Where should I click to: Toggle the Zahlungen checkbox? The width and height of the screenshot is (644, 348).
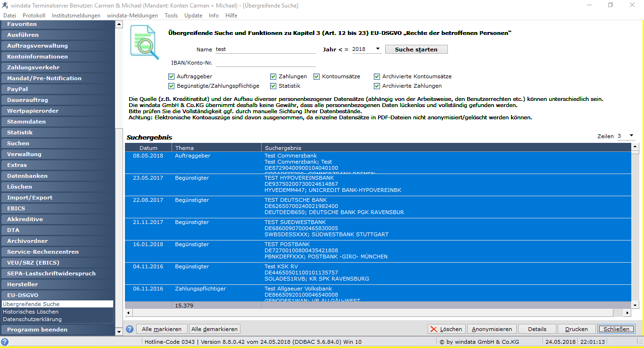tap(273, 76)
